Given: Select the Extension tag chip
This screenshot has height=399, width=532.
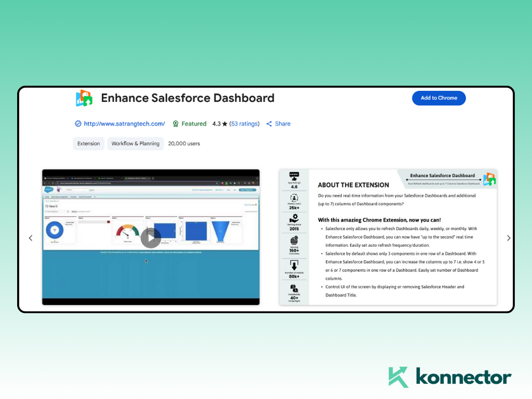Looking at the screenshot, I should (88, 143).
